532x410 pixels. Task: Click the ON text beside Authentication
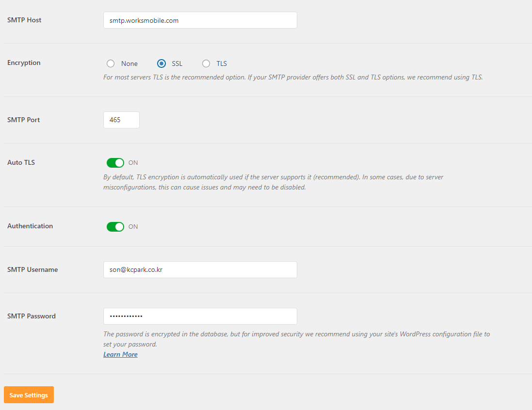point(133,226)
